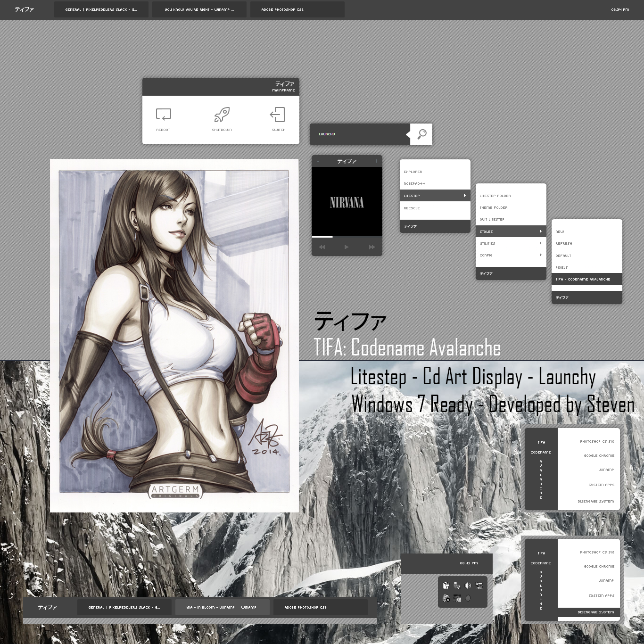
Task: Click the bell notification tray icon
Action: [468, 598]
